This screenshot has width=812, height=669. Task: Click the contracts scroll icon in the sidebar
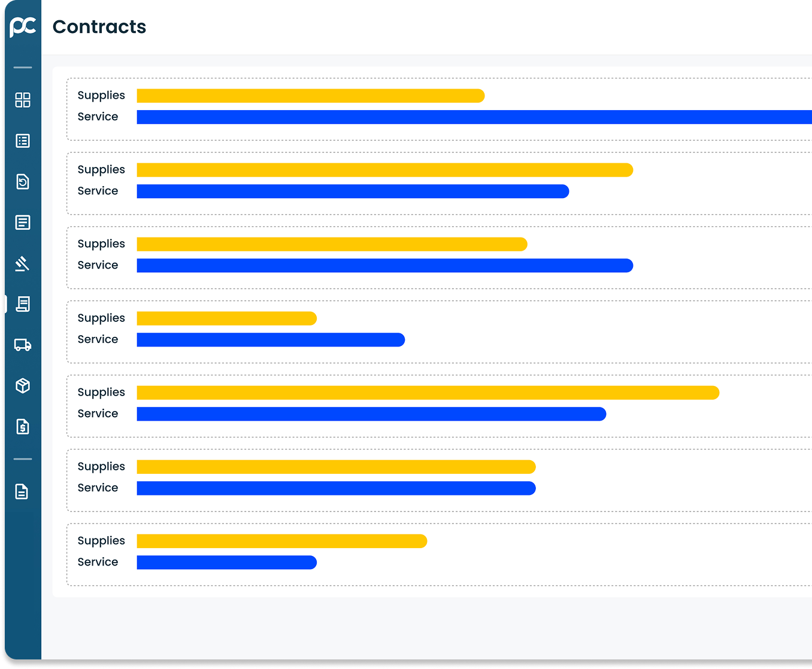[23, 304]
